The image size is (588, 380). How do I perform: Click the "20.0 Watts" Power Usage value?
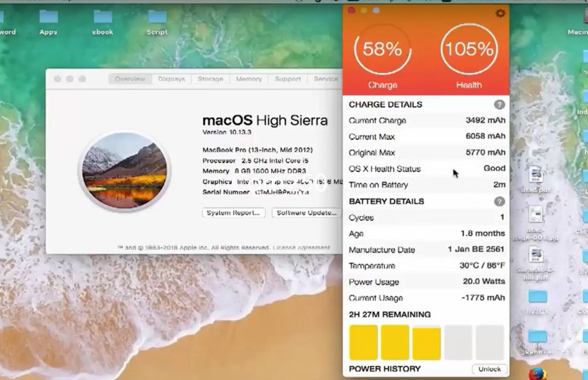[x=484, y=281]
